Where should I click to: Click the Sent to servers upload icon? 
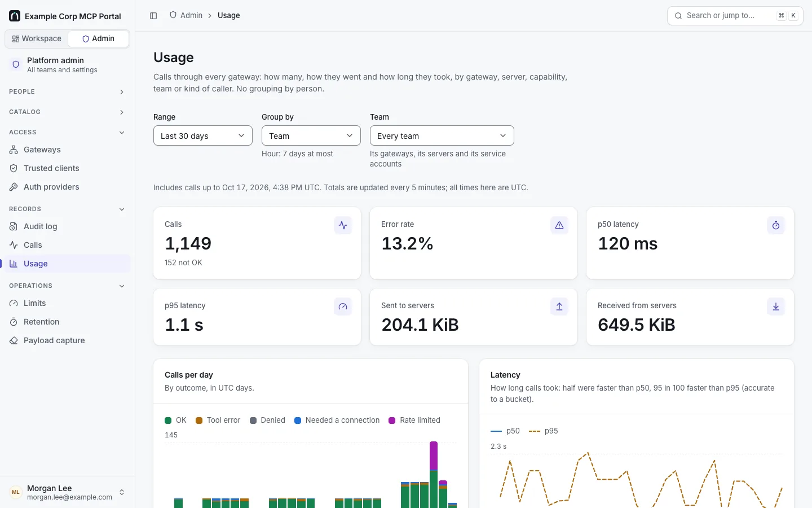click(x=559, y=306)
